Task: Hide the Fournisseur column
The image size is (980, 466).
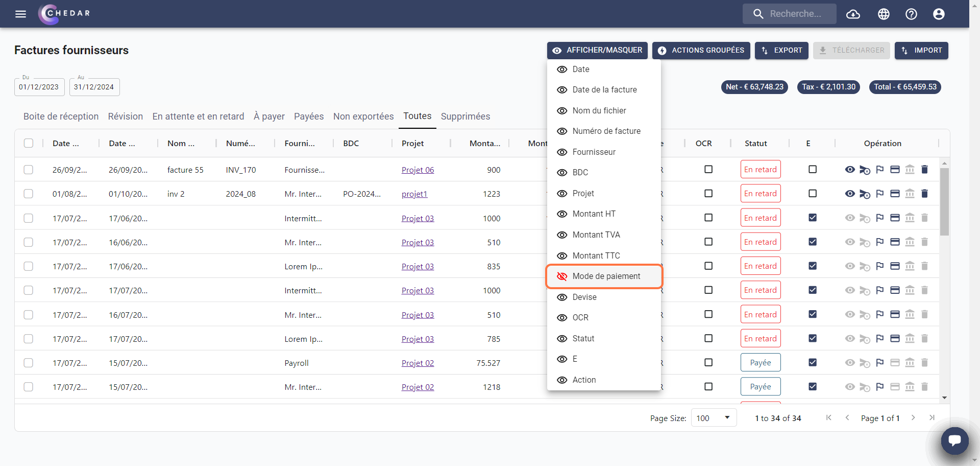Action: pyautogui.click(x=604, y=152)
